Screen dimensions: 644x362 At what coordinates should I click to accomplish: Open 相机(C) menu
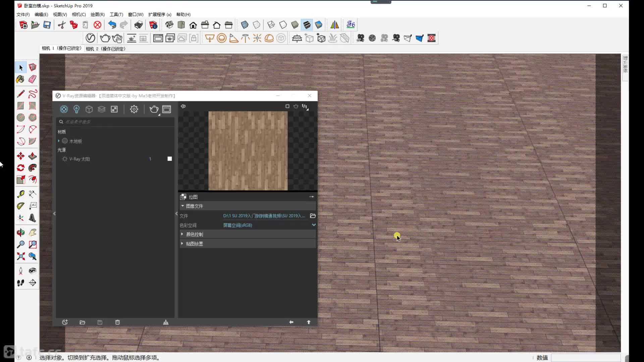79,14
